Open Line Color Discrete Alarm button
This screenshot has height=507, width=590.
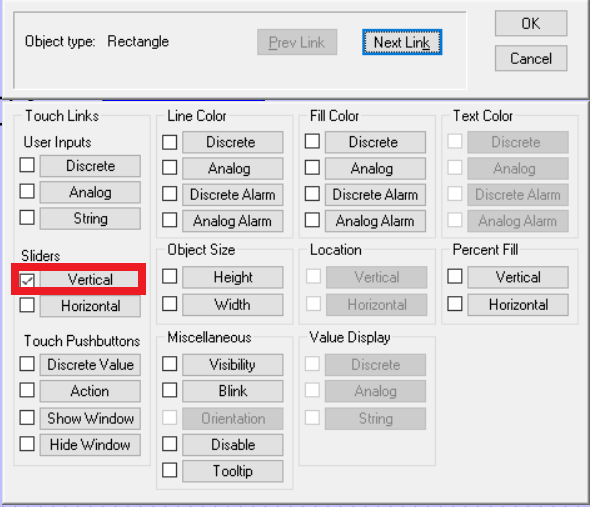click(x=233, y=195)
